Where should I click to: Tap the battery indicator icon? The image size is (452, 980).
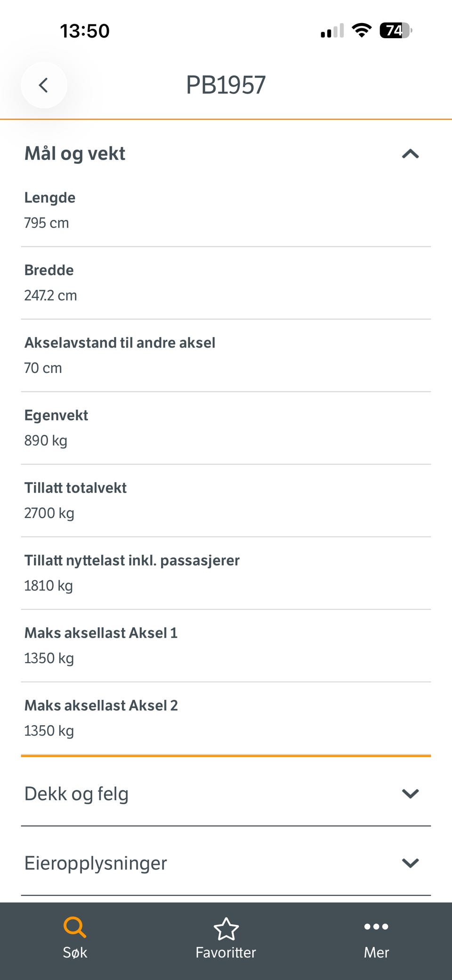tap(396, 31)
